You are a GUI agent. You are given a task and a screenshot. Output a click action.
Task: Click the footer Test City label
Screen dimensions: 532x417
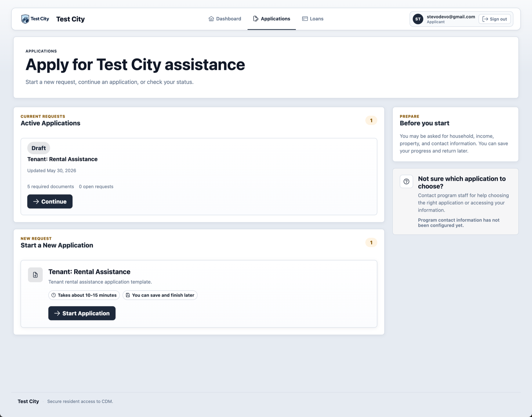click(28, 401)
